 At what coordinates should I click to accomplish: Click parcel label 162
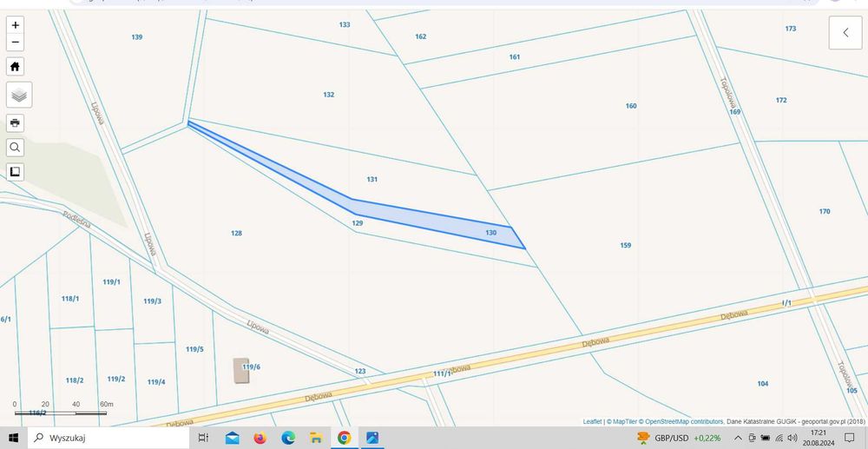point(421,36)
